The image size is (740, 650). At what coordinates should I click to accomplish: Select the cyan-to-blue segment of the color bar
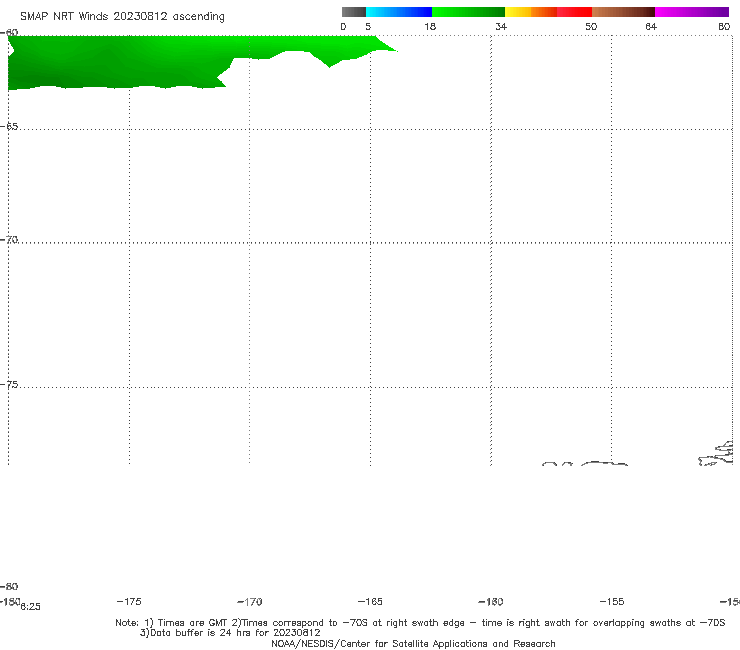[399, 12]
